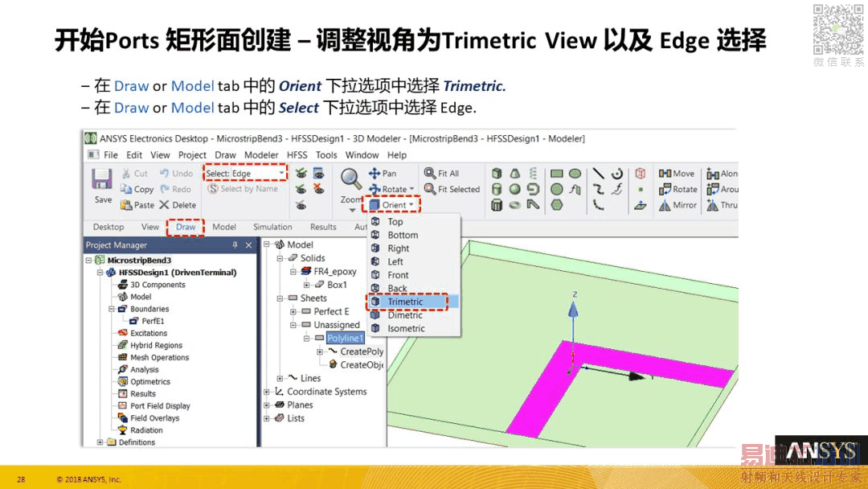Click the Draw plane icon

click(x=641, y=205)
